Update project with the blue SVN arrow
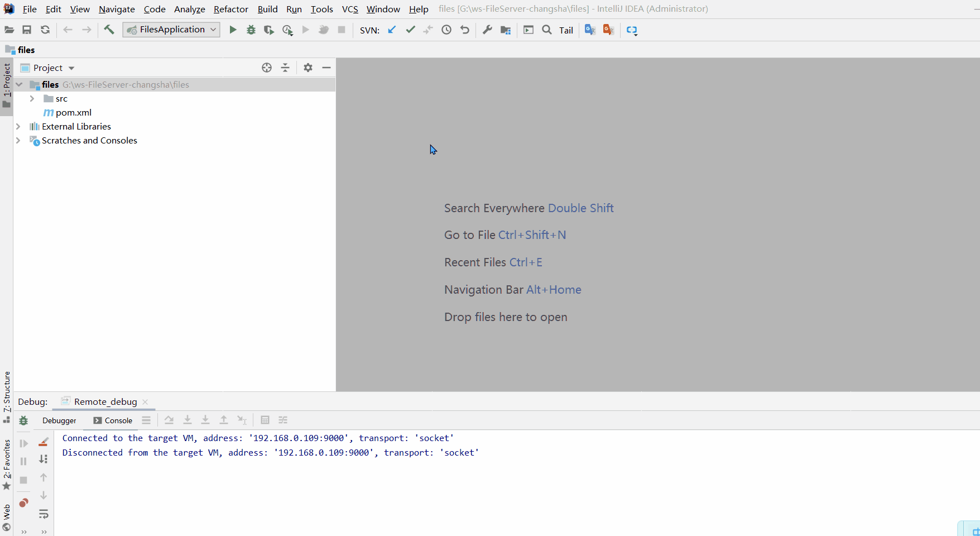Screen dimensions: 980x536 (x=391, y=30)
